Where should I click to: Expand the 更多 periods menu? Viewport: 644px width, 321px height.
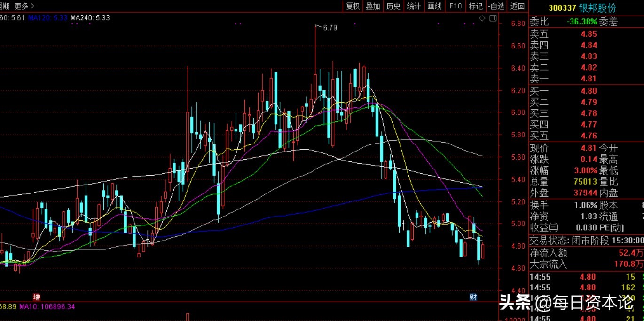[x=24, y=6]
